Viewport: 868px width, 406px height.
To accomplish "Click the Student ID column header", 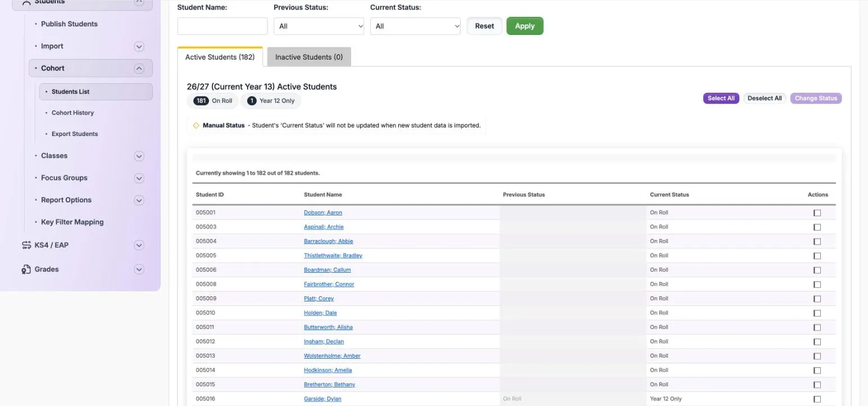I will tap(210, 195).
